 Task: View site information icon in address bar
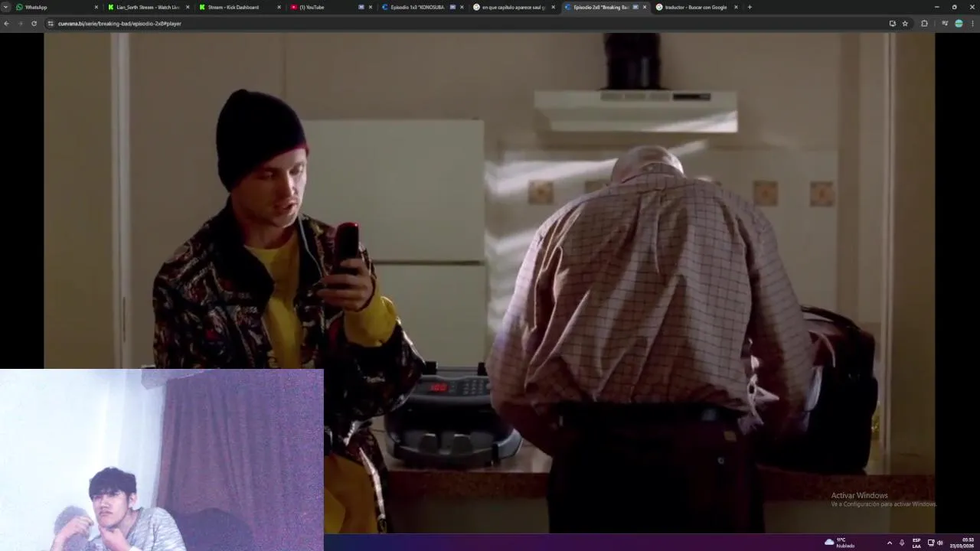click(x=51, y=24)
